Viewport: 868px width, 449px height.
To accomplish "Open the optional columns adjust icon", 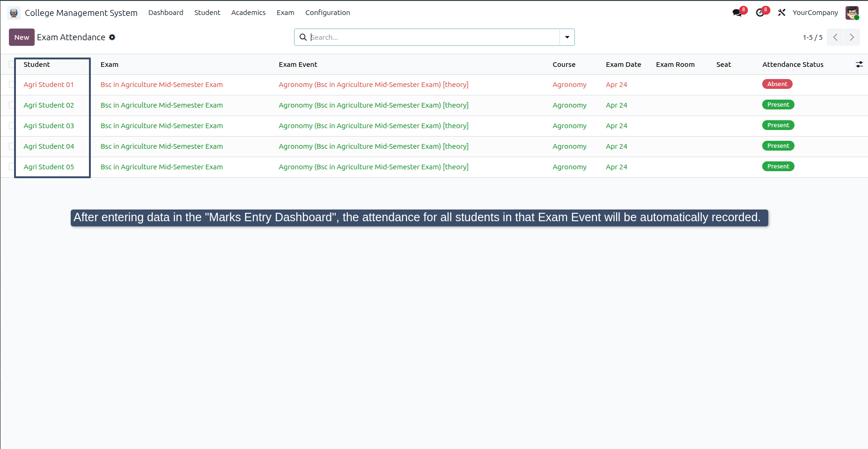I will [859, 65].
